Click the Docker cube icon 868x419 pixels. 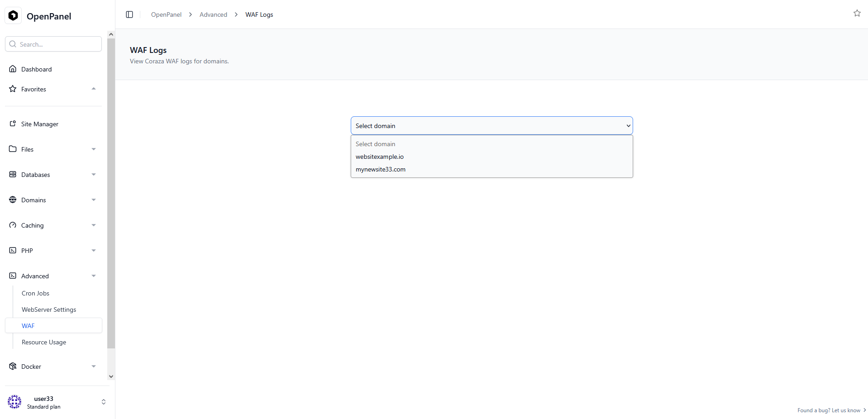point(13,367)
